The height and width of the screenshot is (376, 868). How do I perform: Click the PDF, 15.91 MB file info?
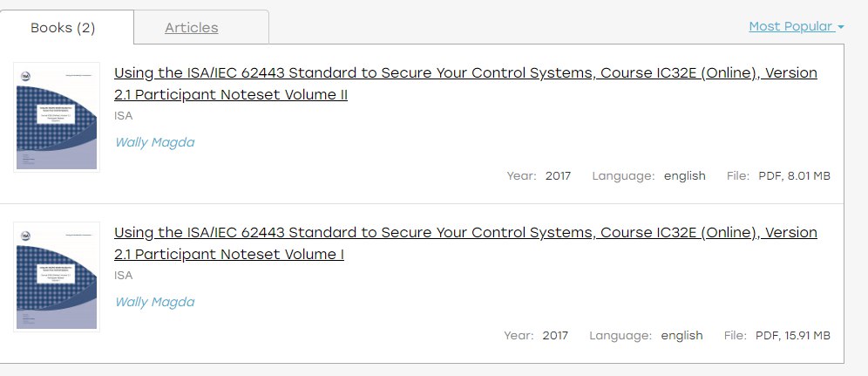pyautogui.click(x=793, y=336)
